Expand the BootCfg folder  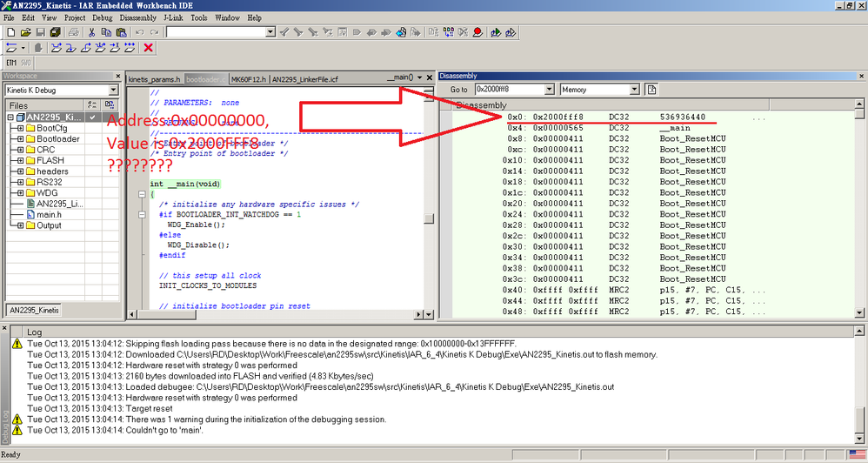coord(21,128)
